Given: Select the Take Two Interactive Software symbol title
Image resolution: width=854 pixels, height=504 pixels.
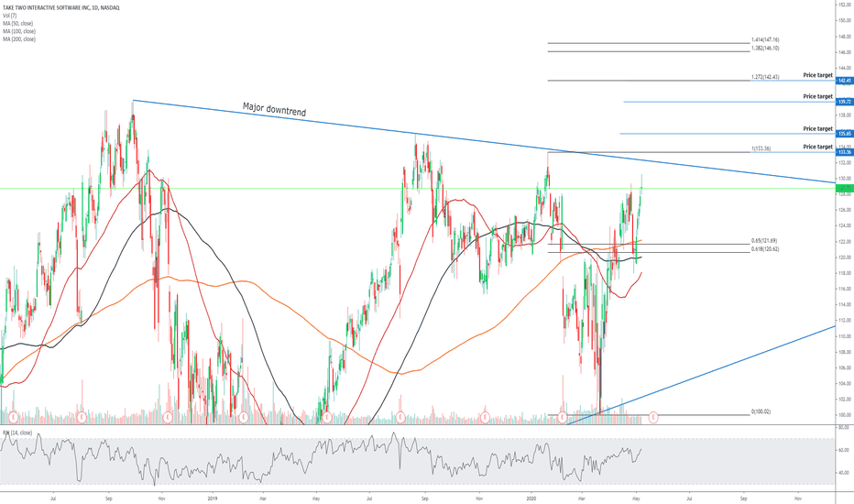Looking at the screenshot, I should pos(61,7).
